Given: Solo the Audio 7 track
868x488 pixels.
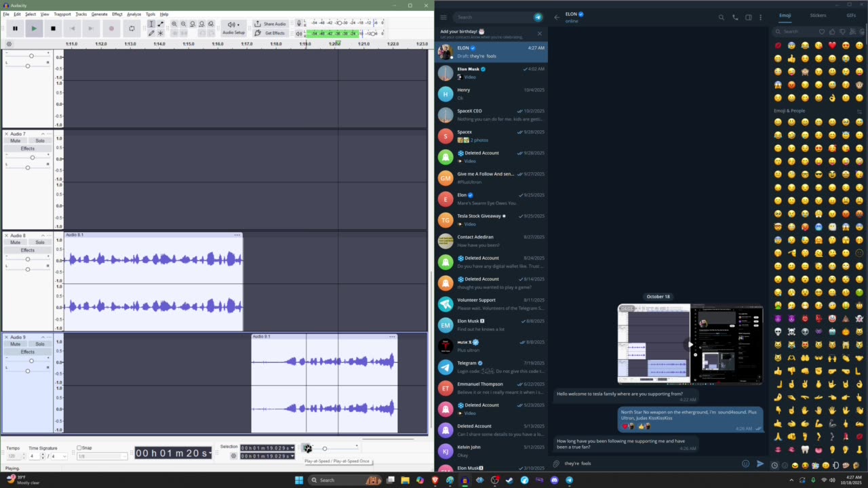Looking at the screenshot, I should [x=40, y=141].
